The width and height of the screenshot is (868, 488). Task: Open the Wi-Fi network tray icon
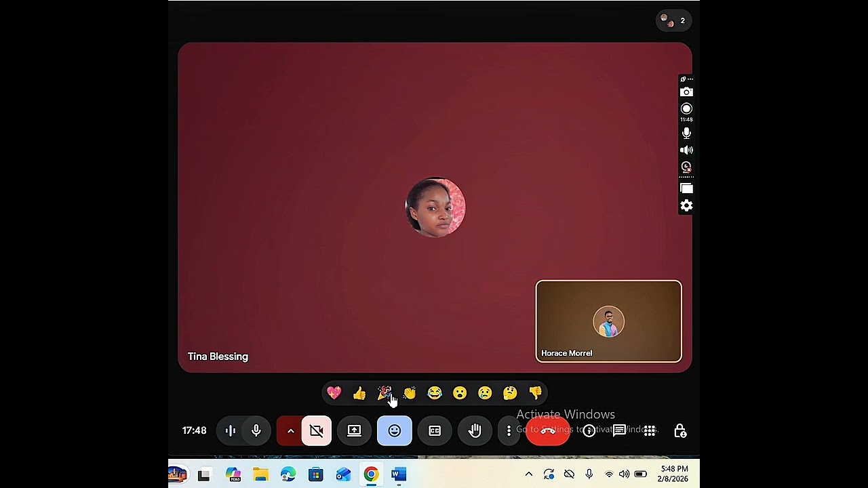pos(609,474)
